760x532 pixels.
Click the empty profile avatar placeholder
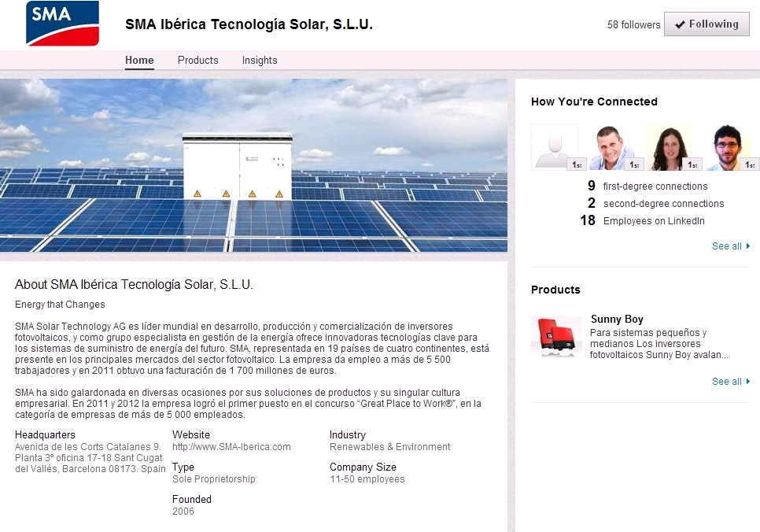[x=555, y=146]
